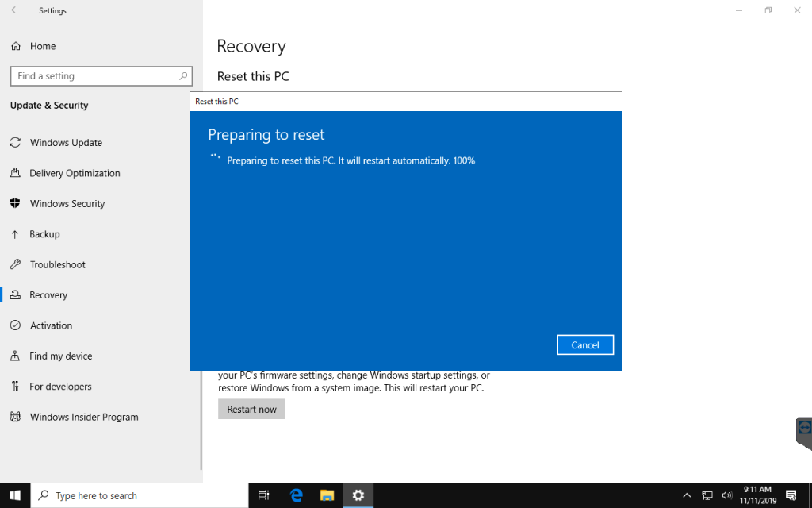Cancel the PC reset preparation

point(585,345)
